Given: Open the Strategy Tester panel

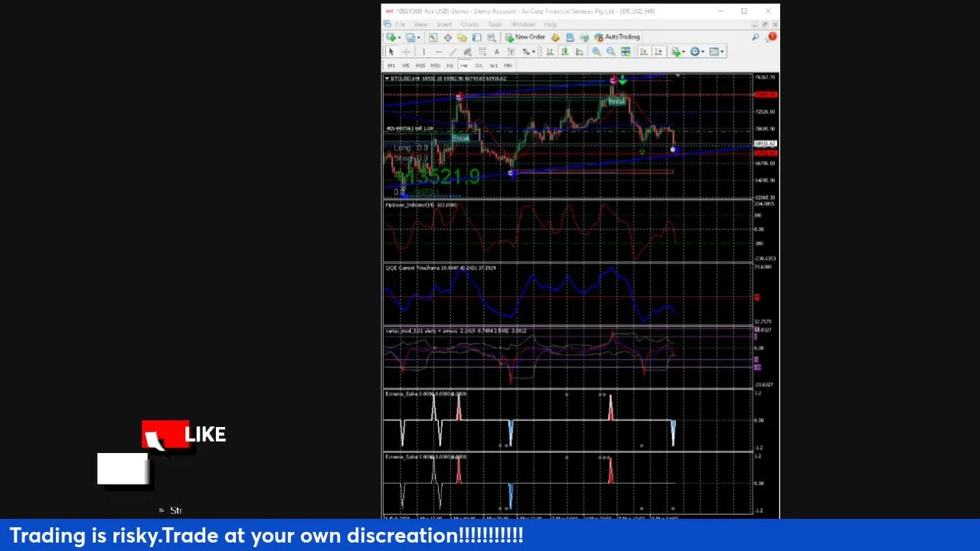Looking at the screenshot, I should (x=492, y=37).
